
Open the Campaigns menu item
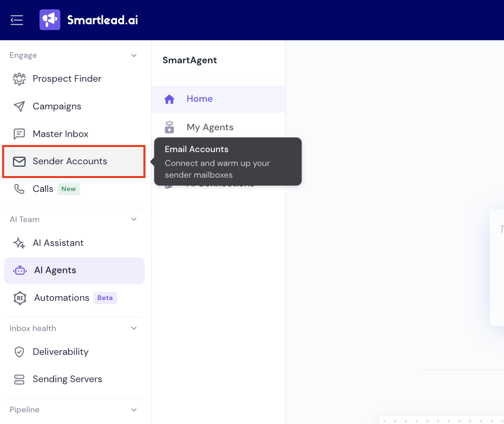[74, 106]
